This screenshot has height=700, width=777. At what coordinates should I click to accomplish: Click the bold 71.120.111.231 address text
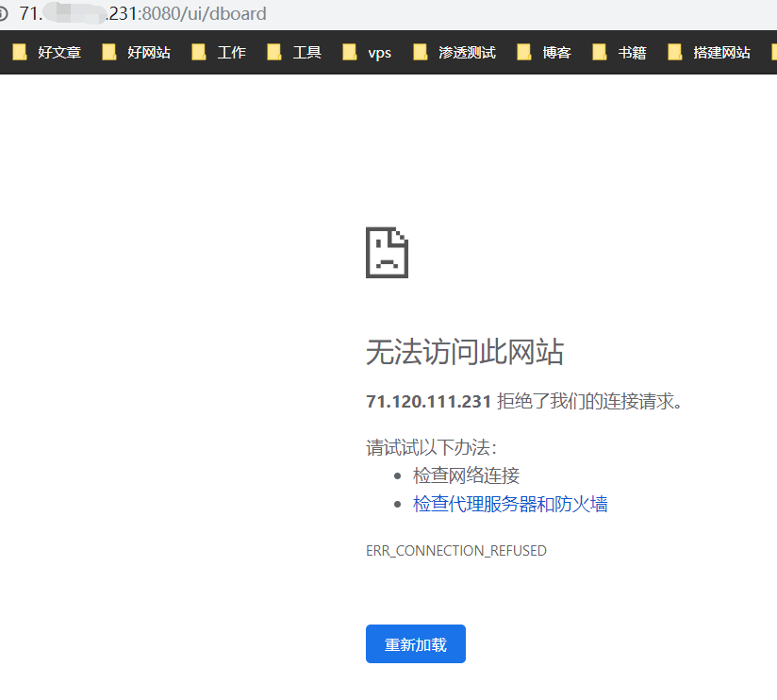click(x=428, y=402)
